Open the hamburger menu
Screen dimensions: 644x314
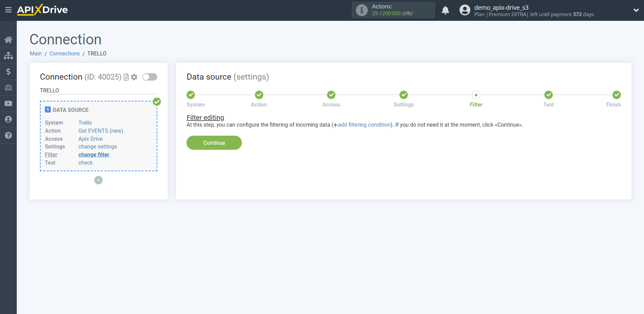click(8, 10)
